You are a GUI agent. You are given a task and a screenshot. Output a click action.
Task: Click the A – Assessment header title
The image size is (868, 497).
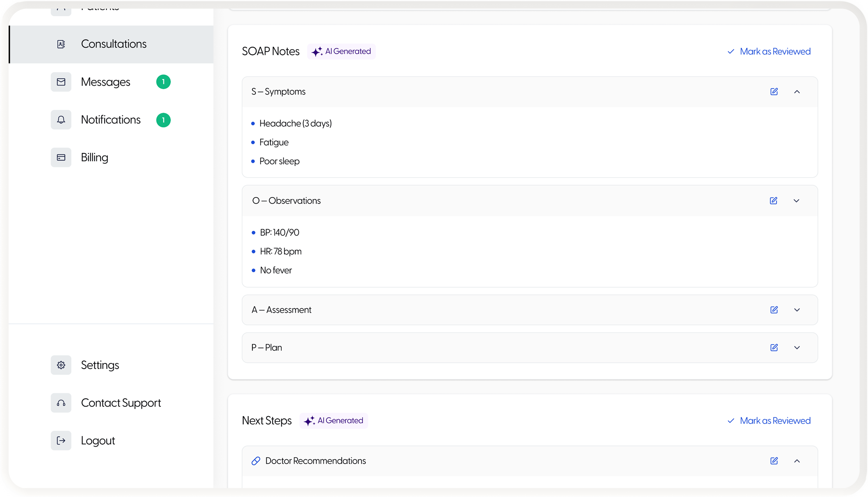[x=281, y=310]
